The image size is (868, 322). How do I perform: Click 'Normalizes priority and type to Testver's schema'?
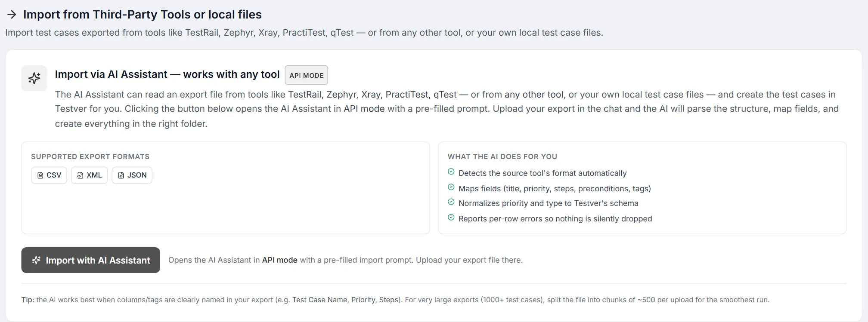tap(549, 203)
